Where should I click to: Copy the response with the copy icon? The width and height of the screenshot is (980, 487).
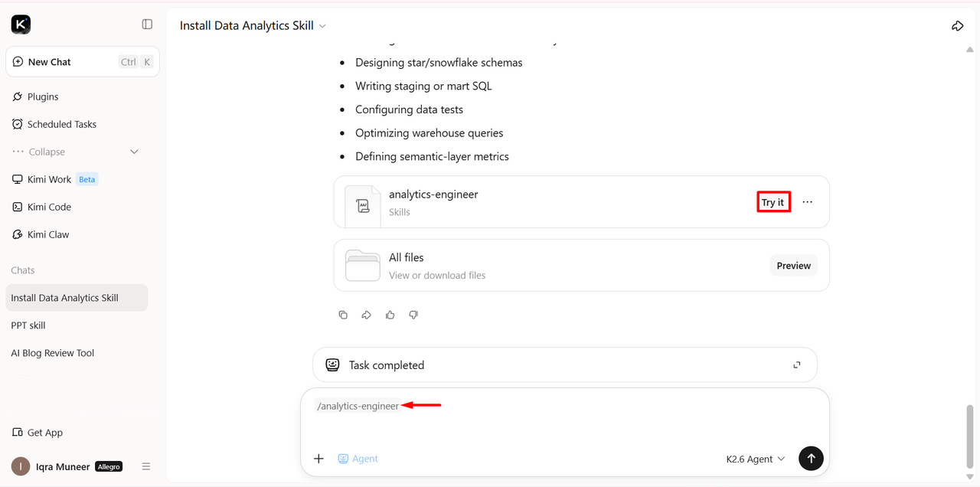pyautogui.click(x=343, y=315)
